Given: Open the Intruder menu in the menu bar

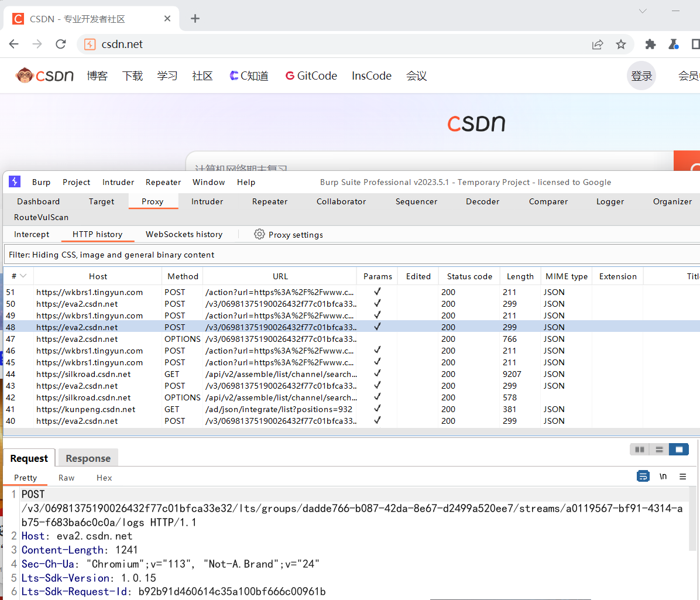Looking at the screenshot, I should 118,182.
